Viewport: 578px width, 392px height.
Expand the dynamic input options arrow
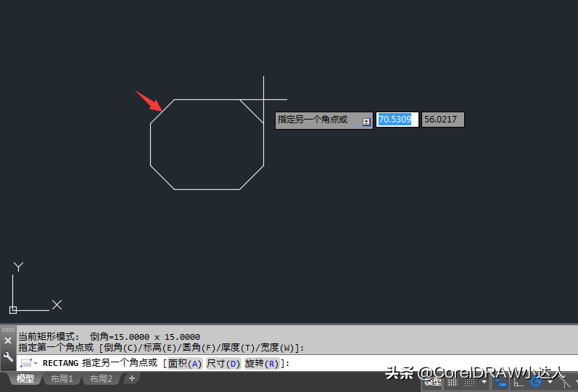click(x=366, y=121)
